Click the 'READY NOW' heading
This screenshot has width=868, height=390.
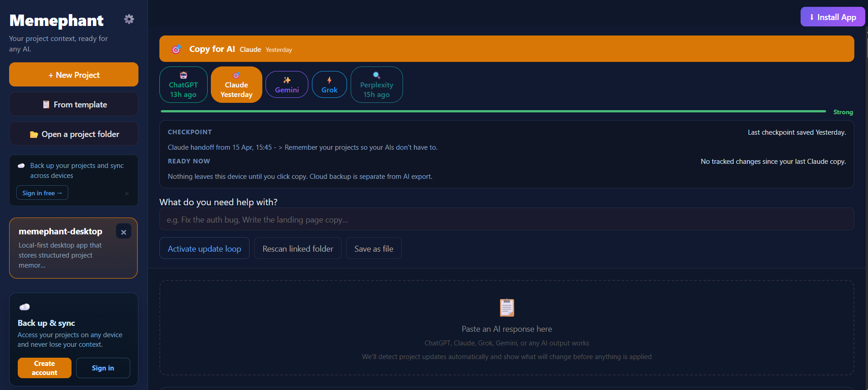(189, 161)
